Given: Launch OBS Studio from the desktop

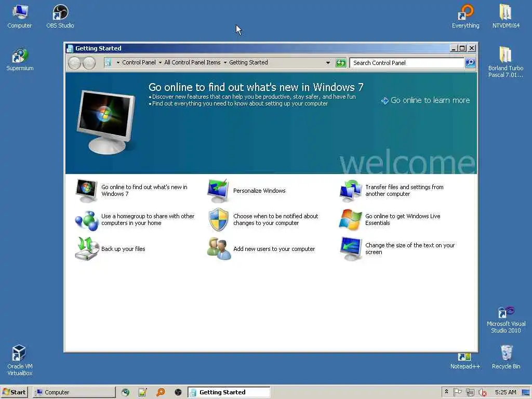Looking at the screenshot, I should [60, 16].
